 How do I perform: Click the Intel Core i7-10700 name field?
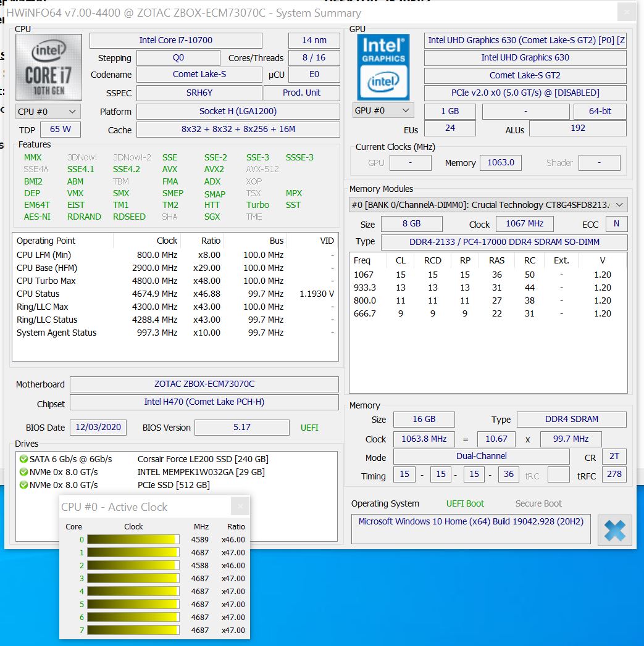(175, 40)
